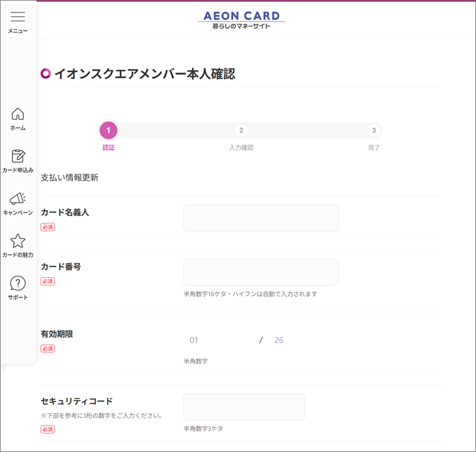Viewport: 476px width, 452px height.
Task: Select step 2 入力確認 circle
Action: (241, 130)
